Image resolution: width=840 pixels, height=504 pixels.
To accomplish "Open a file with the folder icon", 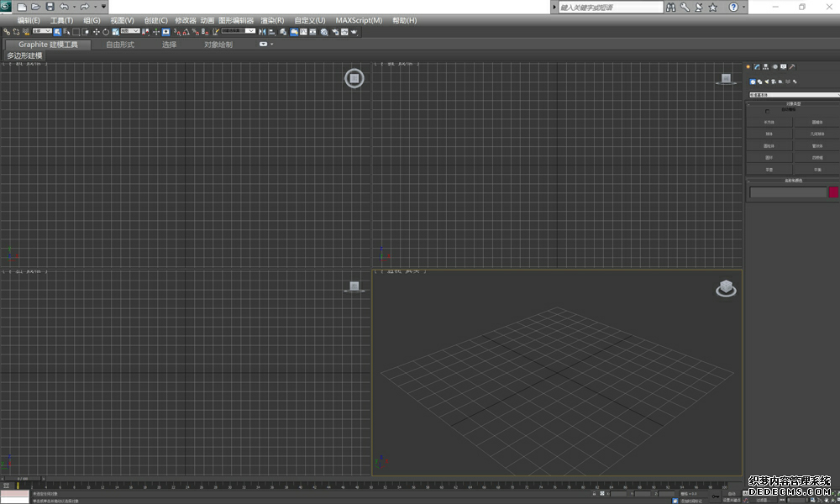I will tap(35, 7).
